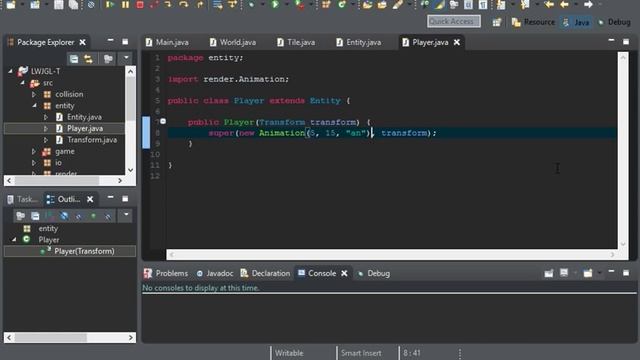Expand the game package
640x360 pixels.
tap(34, 151)
